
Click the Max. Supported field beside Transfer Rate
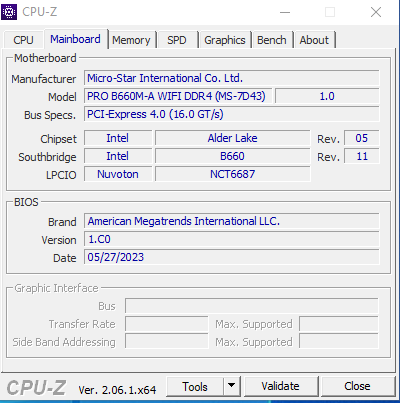click(x=339, y=324)
